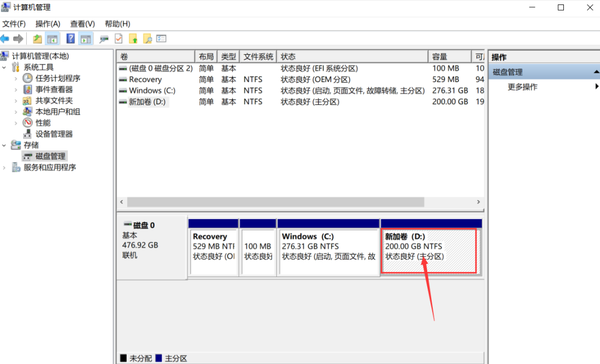Select the Windows (C:) partition block

329,247
